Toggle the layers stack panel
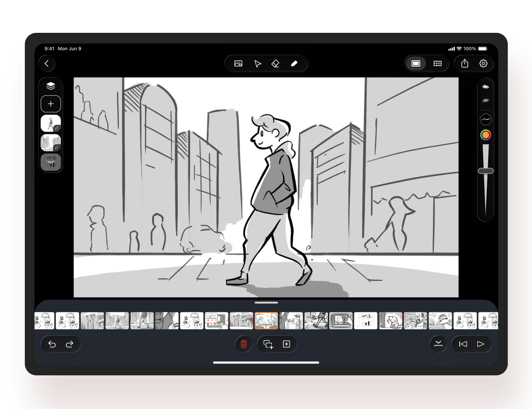This screenshot has width=532, height=409. click(51, 86)
